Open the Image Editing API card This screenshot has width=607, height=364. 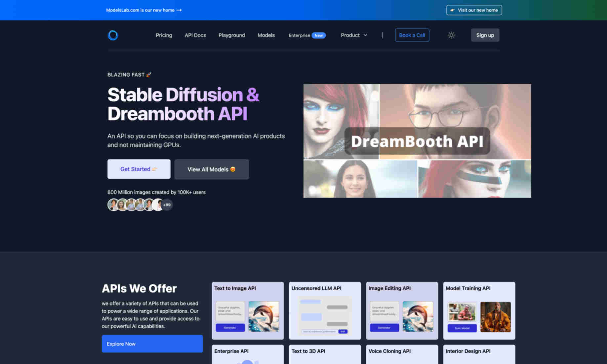pos(402,310)
